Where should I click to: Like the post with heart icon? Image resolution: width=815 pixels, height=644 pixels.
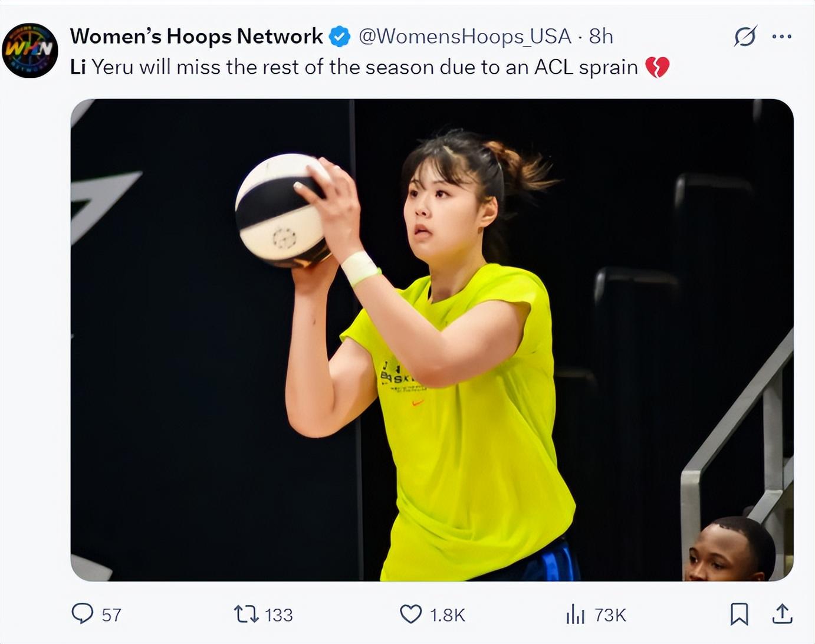click(x=410, y=614)
